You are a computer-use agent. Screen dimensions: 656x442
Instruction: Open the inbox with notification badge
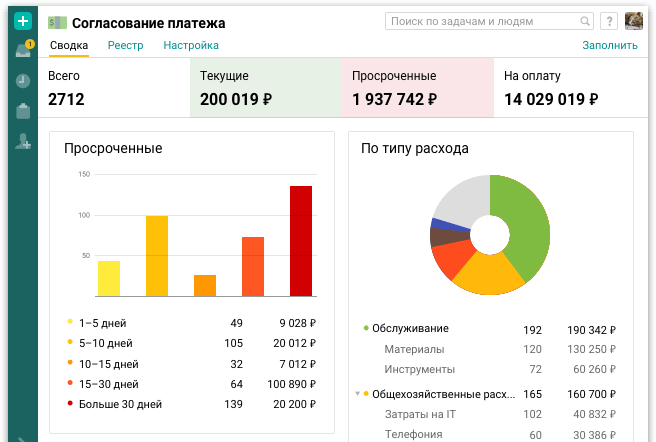click(x=23, y=51)
